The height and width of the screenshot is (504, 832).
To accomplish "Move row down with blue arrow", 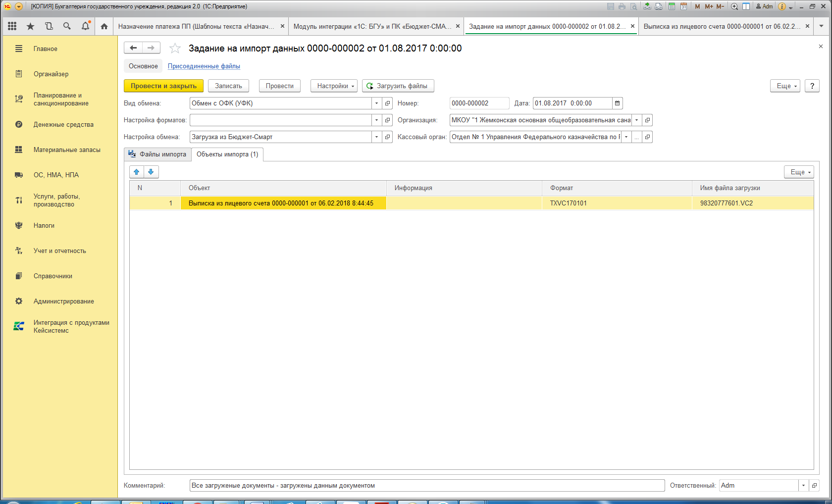I will [x=151, y=172].
